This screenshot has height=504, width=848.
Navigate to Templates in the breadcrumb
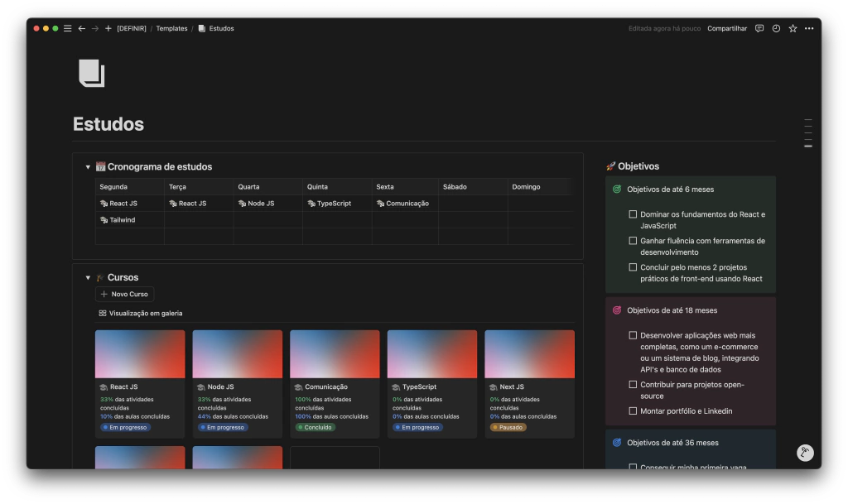pyautogui.click(x=171, y=28)
